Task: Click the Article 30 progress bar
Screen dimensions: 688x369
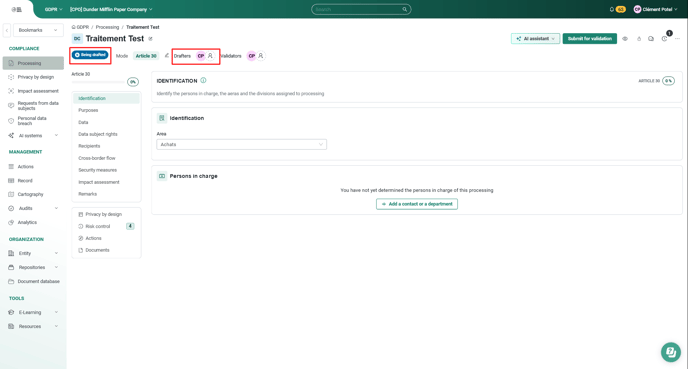Action: 98,82
